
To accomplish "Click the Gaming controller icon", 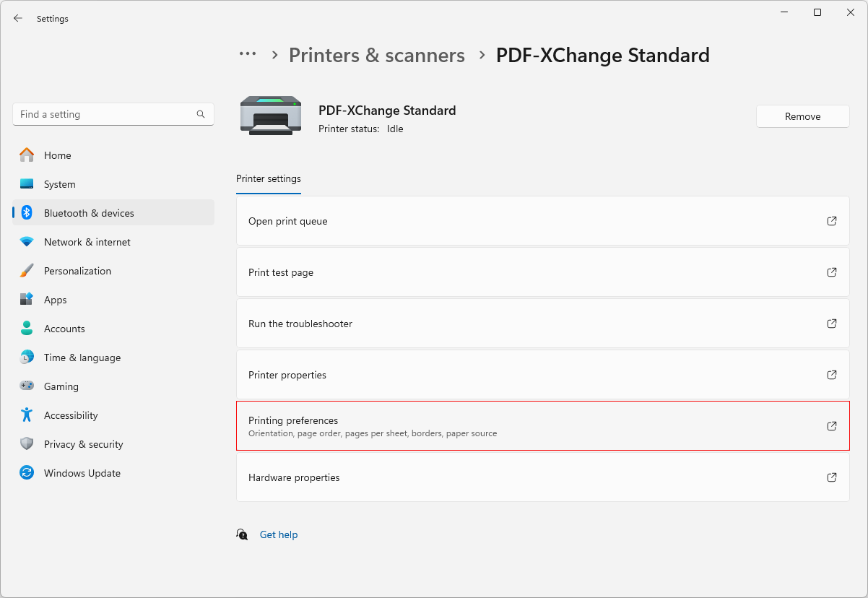I will point(27,386).
